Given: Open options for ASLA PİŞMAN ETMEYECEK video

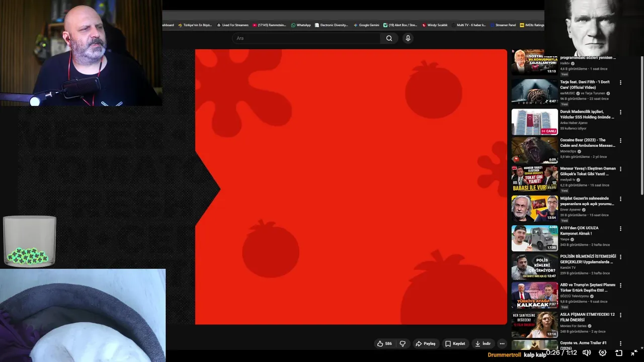Looking at the screenshot, I should point(620,315).
